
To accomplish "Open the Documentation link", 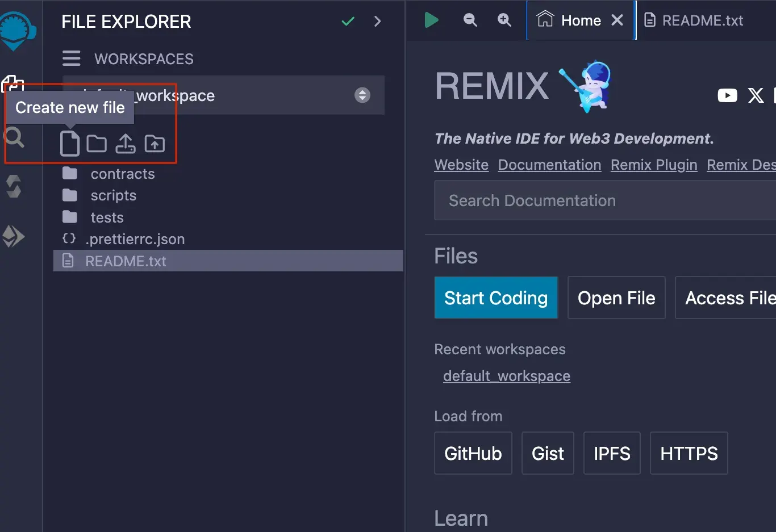I will [x=549, y=165].
